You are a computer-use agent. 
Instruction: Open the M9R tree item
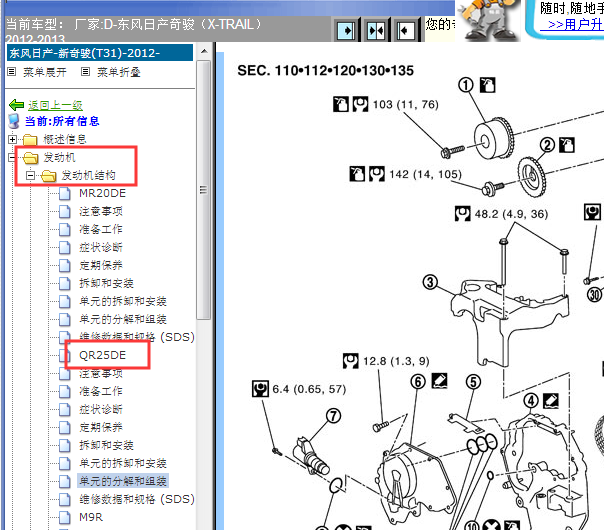91,517
